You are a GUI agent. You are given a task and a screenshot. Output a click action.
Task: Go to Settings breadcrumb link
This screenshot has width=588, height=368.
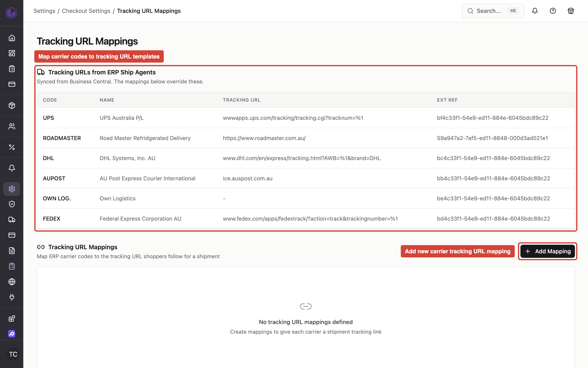44,11
